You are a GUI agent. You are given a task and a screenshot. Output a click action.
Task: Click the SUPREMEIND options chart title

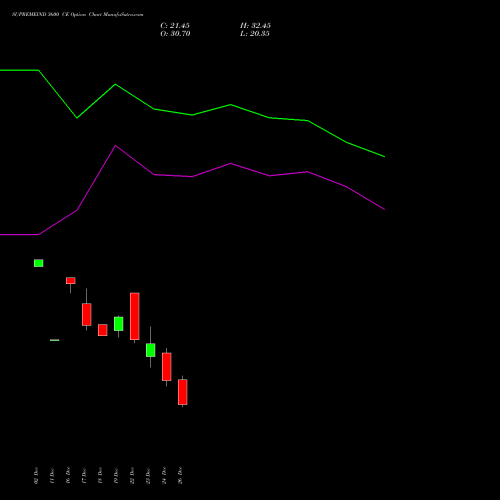[77, 15]
